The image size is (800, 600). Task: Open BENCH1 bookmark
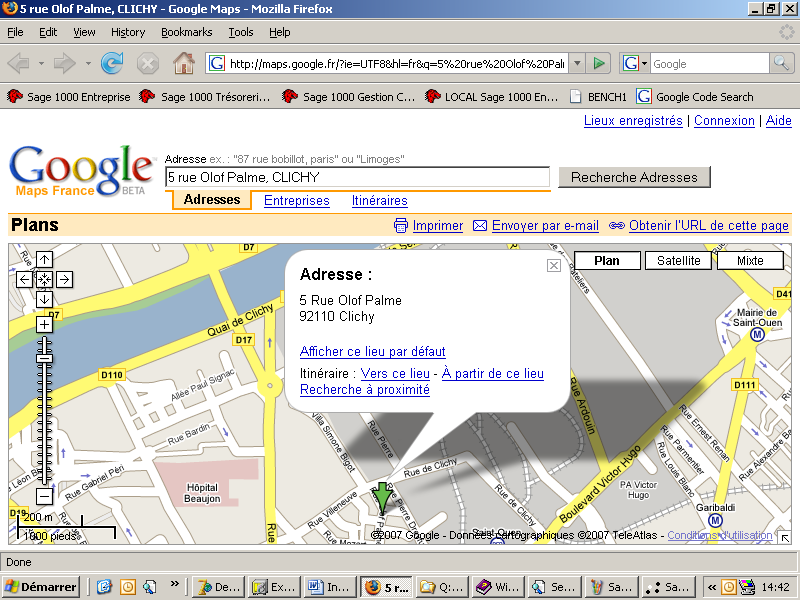598,96
